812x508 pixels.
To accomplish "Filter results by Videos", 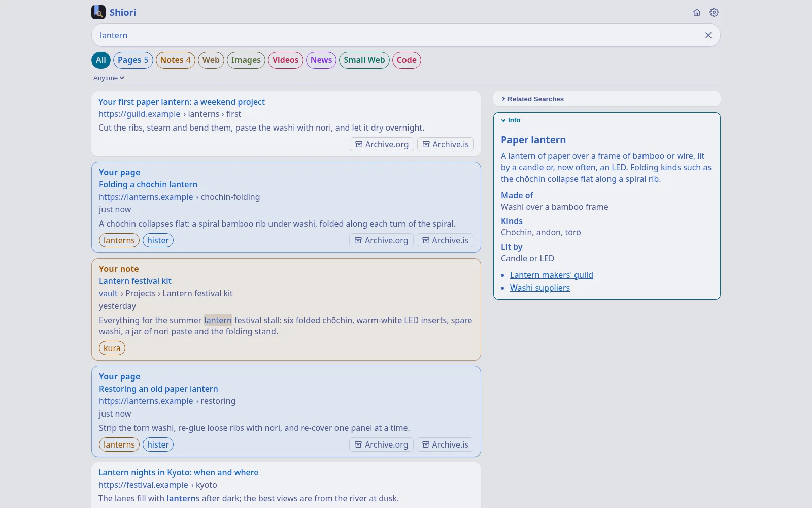I will pos(286,60).
